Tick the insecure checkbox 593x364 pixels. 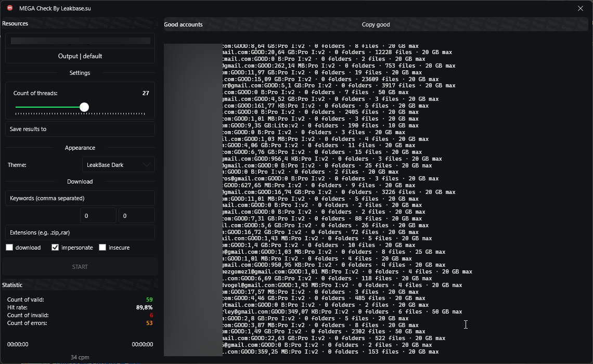coord(102,248)
